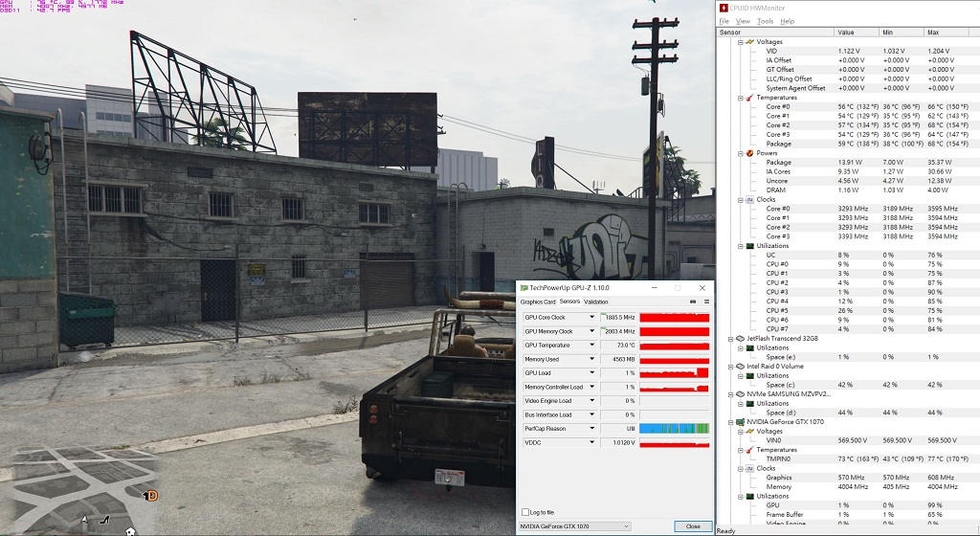Open the GPU Load sensor dropdown
Viewport: 980px width, 536px height.
591,373
